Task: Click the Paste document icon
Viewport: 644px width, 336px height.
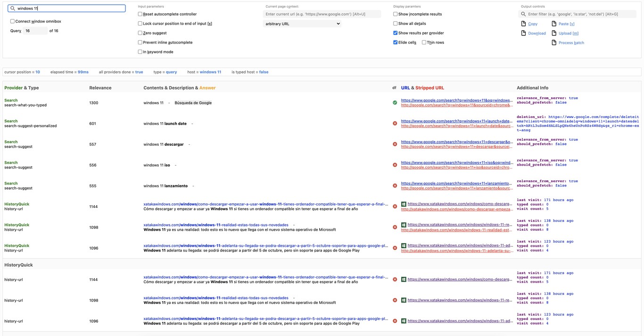Action: click(554, 24)
